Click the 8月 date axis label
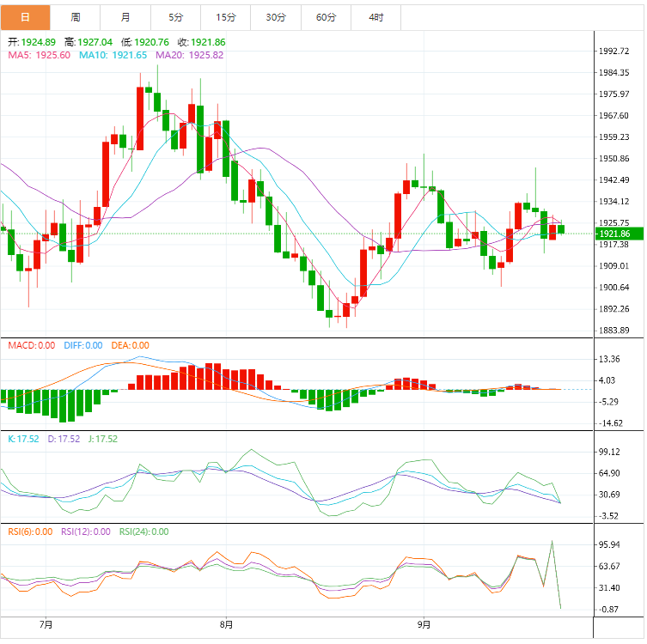This screenshot has width=647, height=644. [x=226, y=624]
